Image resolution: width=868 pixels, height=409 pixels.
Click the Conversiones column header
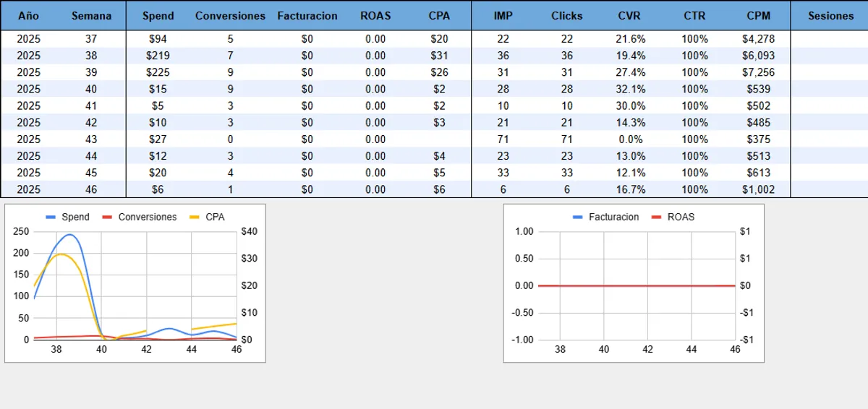(230, 15)
